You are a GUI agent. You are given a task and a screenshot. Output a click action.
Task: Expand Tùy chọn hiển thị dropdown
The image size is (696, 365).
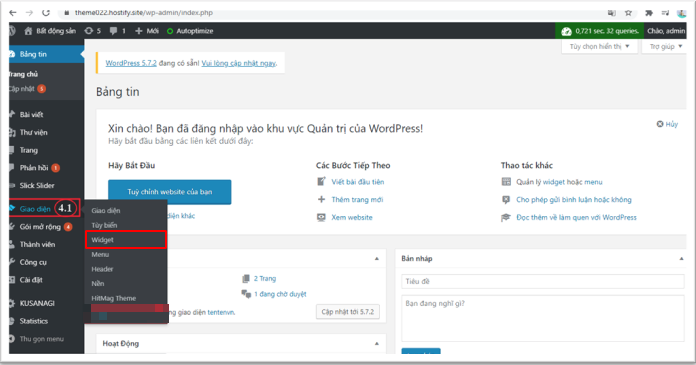click(599, 46)
